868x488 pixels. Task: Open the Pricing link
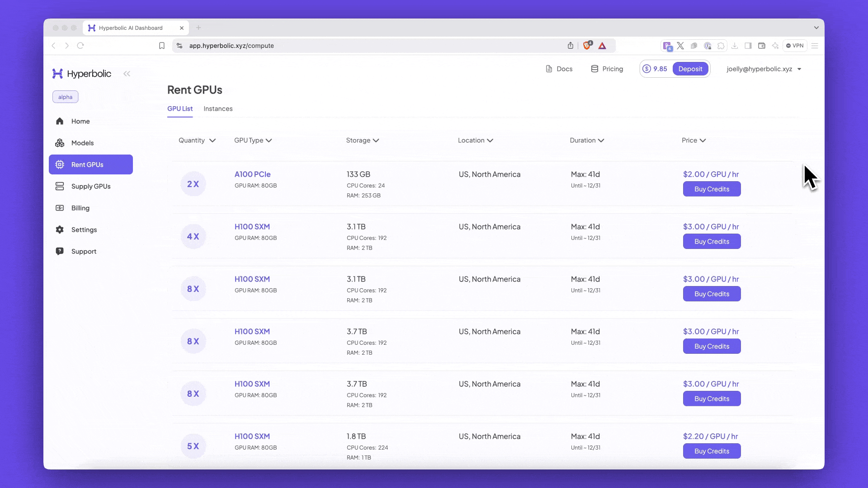(x=607, y=69)
